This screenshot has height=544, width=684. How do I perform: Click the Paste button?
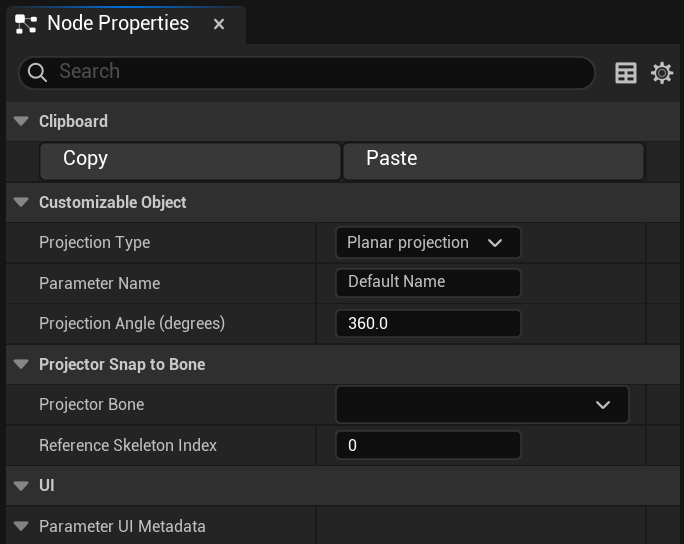pyautogui.click(x=493, y=161)
